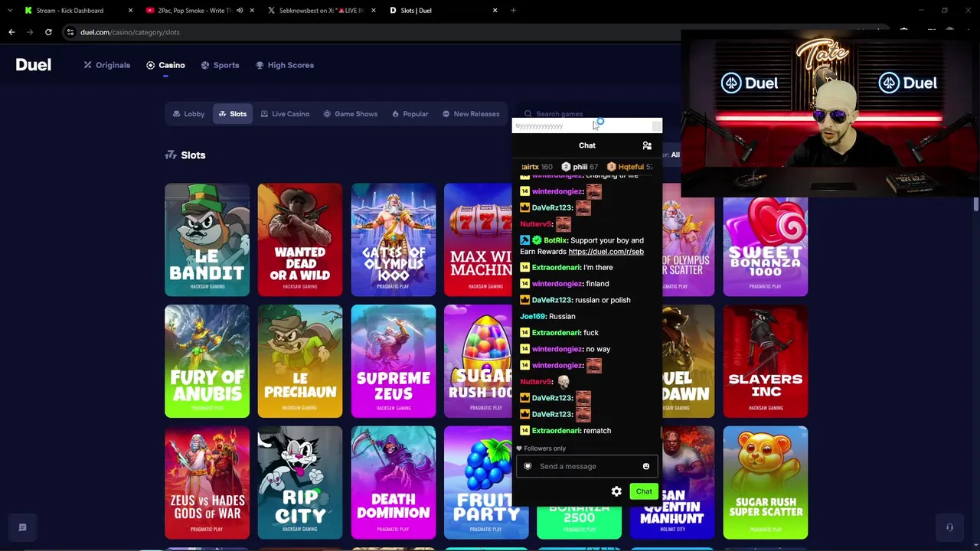Close the Stream - Kick Dashboard tab
Screen dimensions: 980x551
130,11
